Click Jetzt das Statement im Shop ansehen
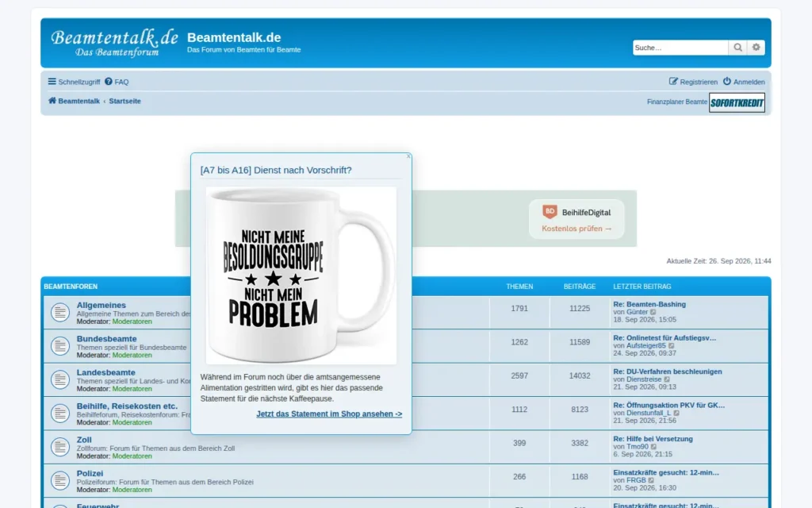 (x=329, y=414)
